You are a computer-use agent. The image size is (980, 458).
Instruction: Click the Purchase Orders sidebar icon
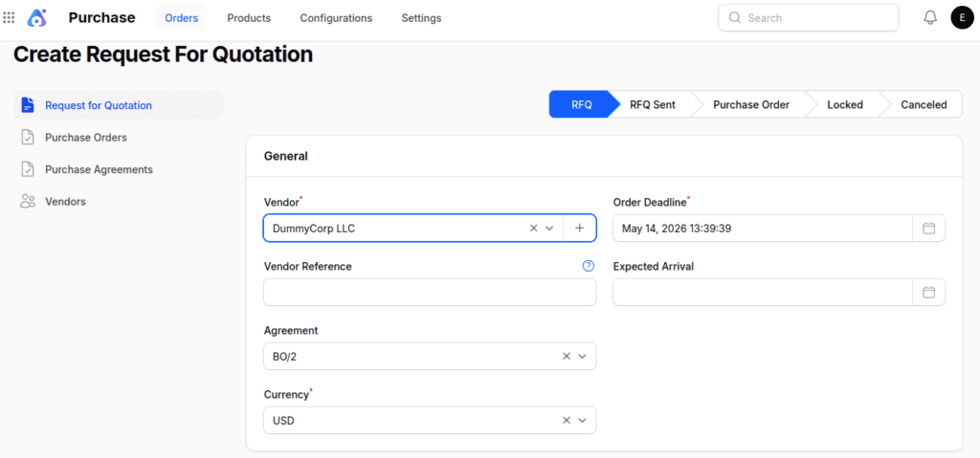(27, 138)
